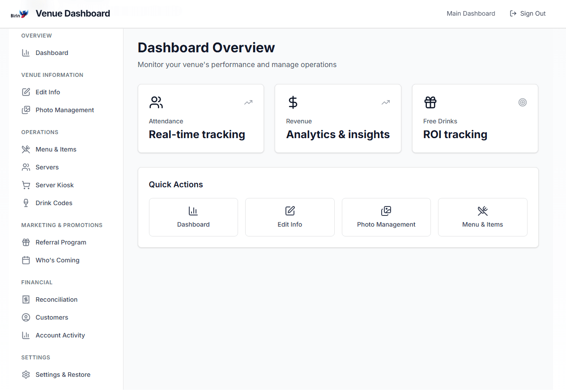
Task: Click the Settings & Restore gear icon
Action: coord(26,375)
